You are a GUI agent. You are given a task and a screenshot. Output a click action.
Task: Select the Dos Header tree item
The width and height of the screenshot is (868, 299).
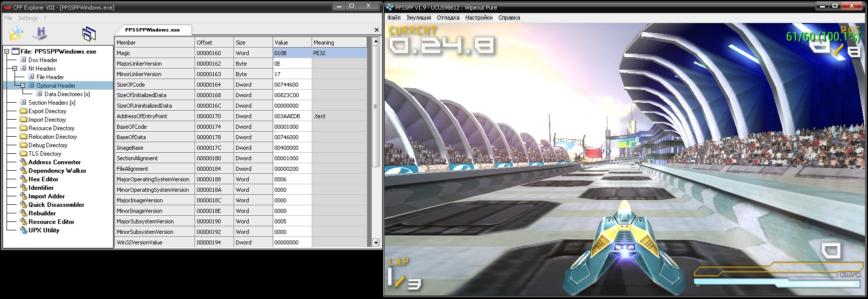coord(43,60)
